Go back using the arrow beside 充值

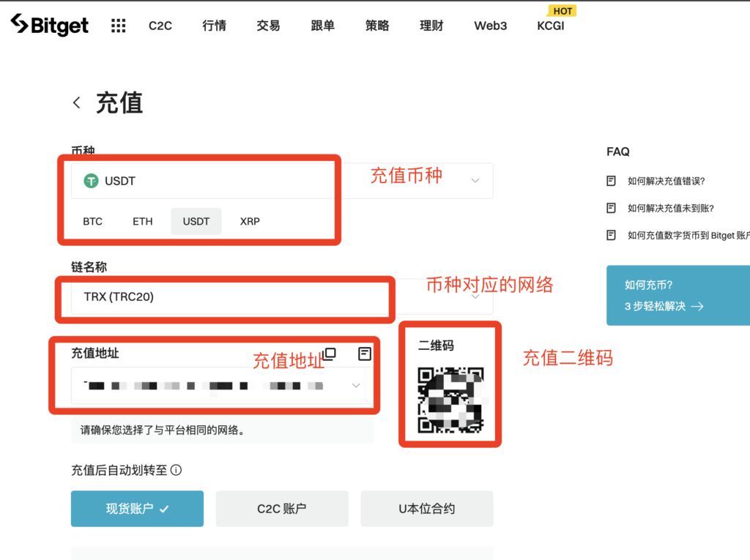tap(76, 102)
